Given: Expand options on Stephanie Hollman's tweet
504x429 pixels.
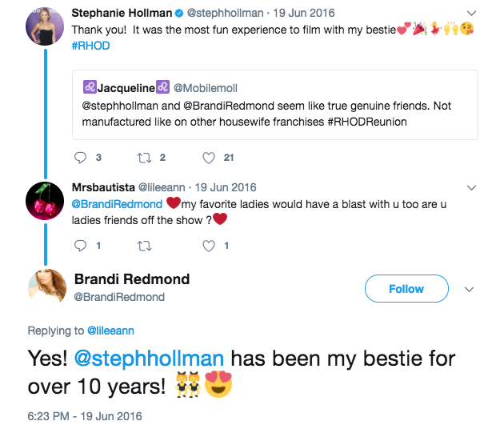Looking at the screenshot, I should (x=470, y=14).
